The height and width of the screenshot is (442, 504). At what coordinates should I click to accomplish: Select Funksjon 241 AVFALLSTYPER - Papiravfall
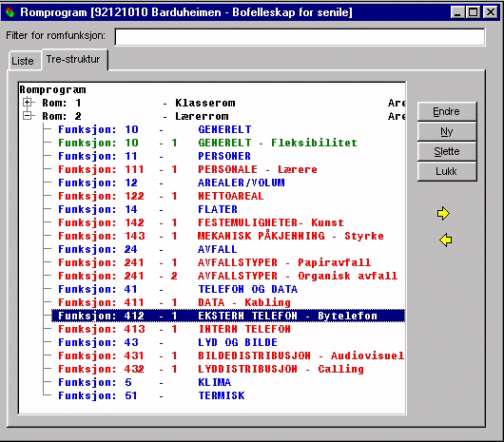214,262
